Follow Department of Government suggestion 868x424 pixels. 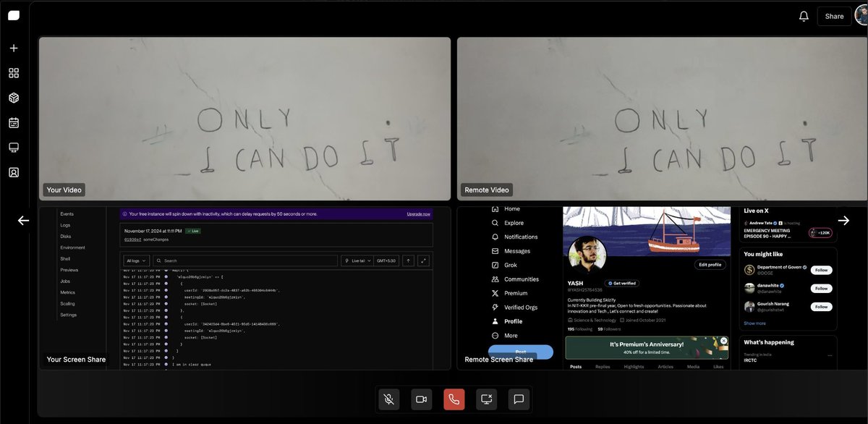pos(820,270)
